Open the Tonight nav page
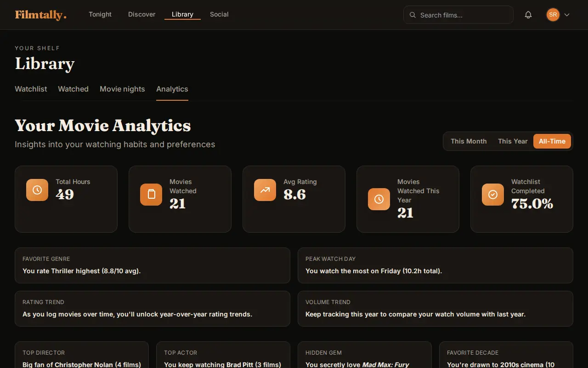Screen dimensions: 588x368 (100, 14)
